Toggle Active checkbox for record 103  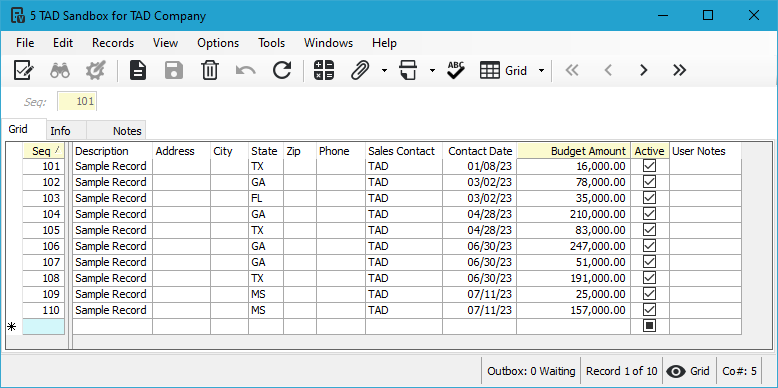click(x=649, y=197)
